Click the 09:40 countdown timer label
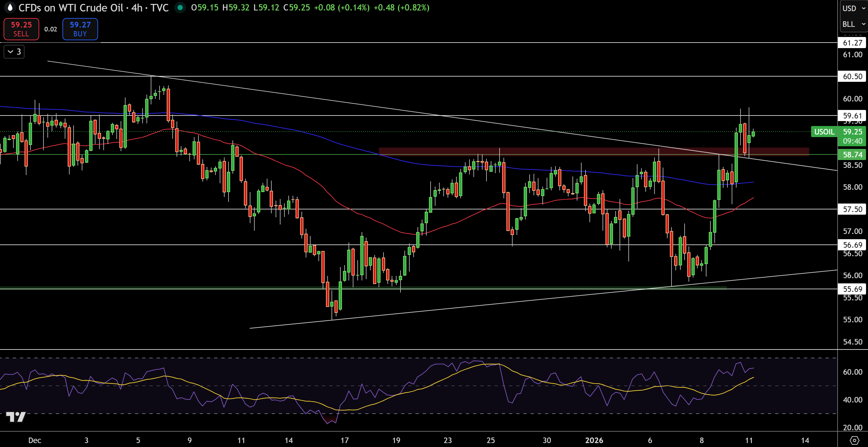The width and height of the screenshot is (868, 447). 852,141
